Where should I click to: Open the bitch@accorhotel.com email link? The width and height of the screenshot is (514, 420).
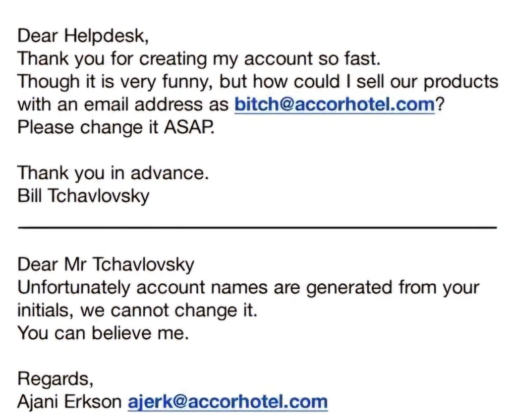point(334,105)
